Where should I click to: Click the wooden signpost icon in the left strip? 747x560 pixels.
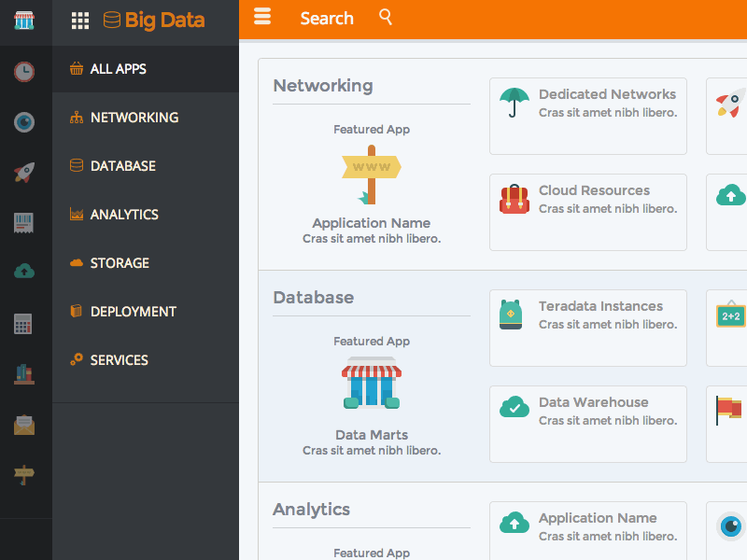click(24, 475)
